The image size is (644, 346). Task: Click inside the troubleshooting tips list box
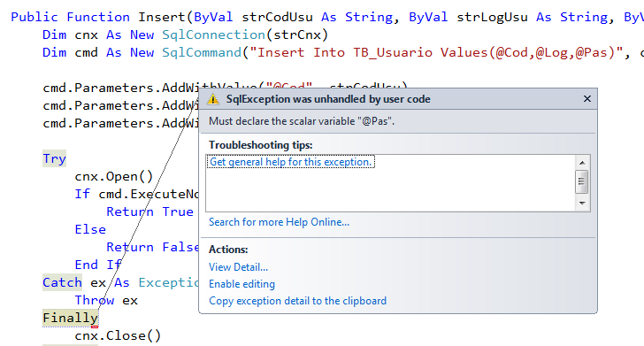(391, 189)
